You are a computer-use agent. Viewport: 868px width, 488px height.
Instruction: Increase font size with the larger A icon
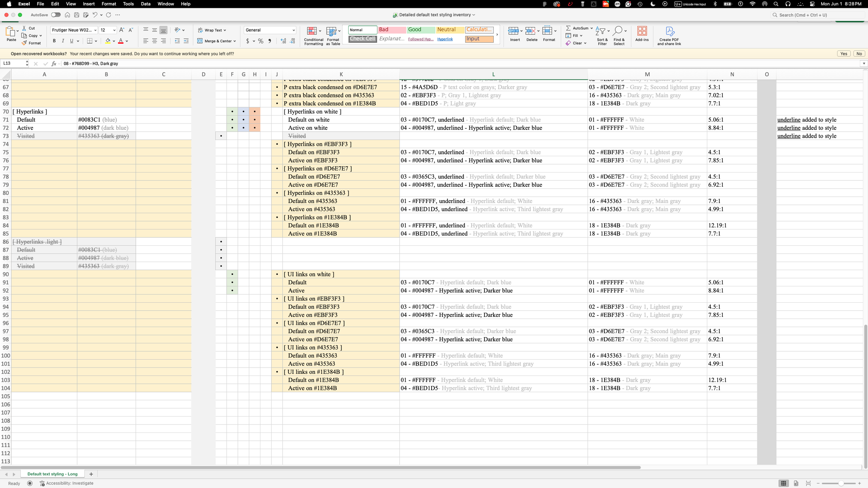(x=122, y=30)
